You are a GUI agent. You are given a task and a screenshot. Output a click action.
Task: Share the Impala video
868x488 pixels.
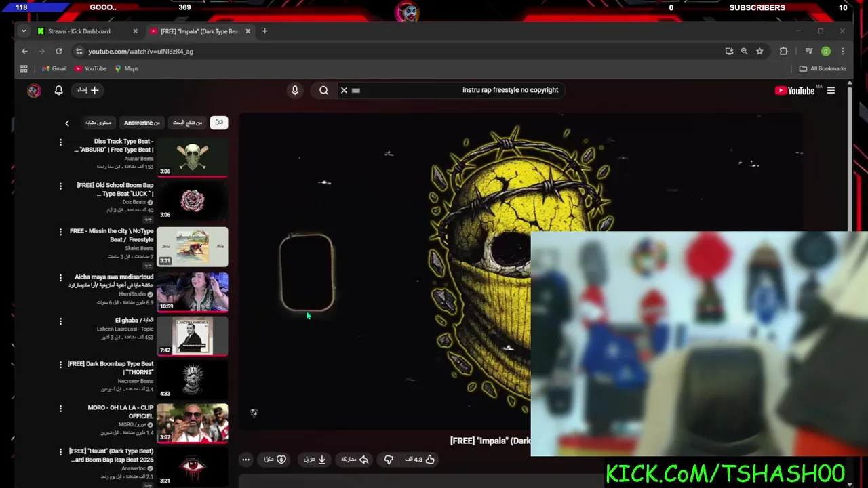click(355, 460)
